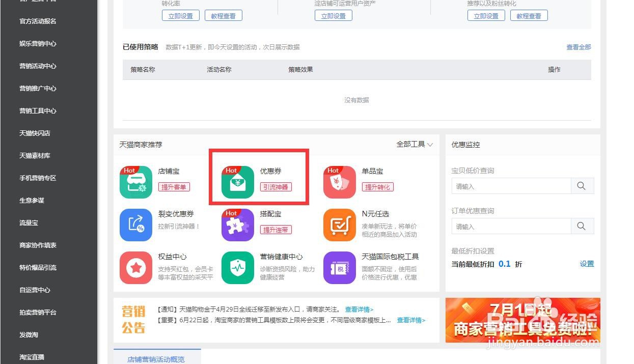Click the 策略名称 column header
The image size is (634, 364).
[143, 69]
